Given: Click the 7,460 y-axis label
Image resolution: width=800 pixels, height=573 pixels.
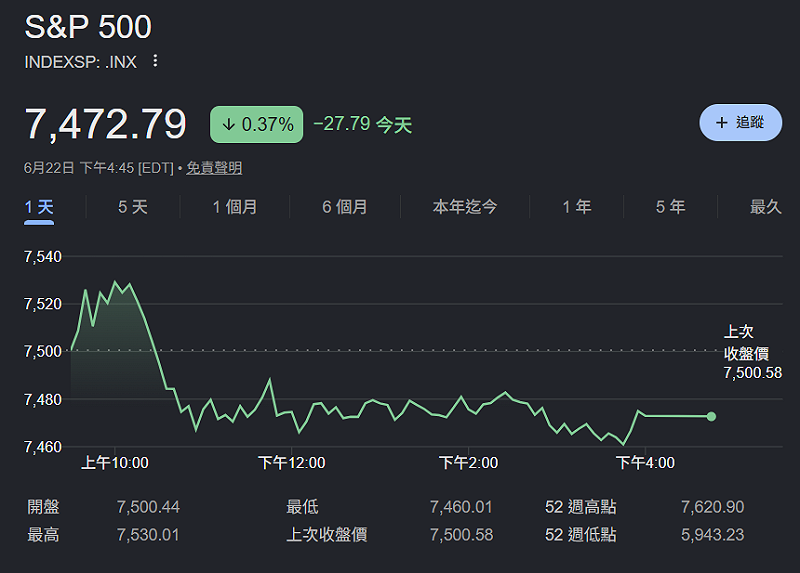Looking at the screenshot, I should click(43, 447).
